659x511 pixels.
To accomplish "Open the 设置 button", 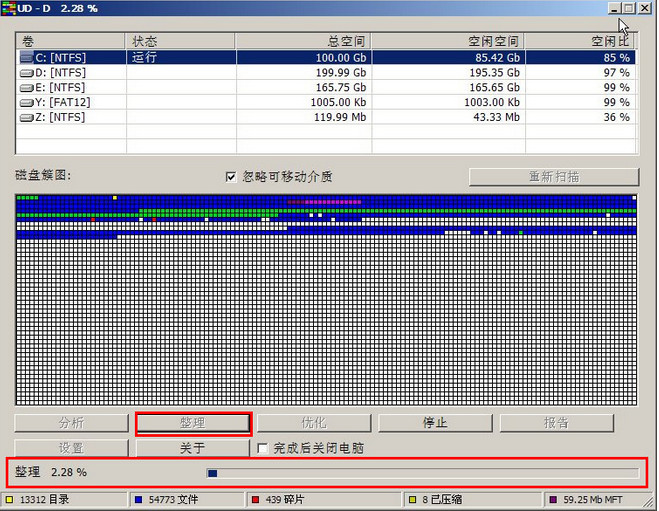I will (71, 448).
